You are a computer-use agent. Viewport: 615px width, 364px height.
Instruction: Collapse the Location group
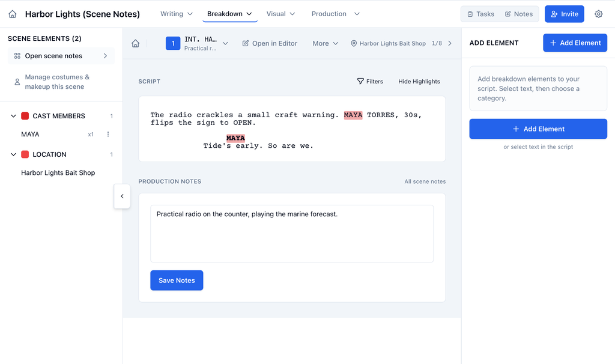coord(13,154)
